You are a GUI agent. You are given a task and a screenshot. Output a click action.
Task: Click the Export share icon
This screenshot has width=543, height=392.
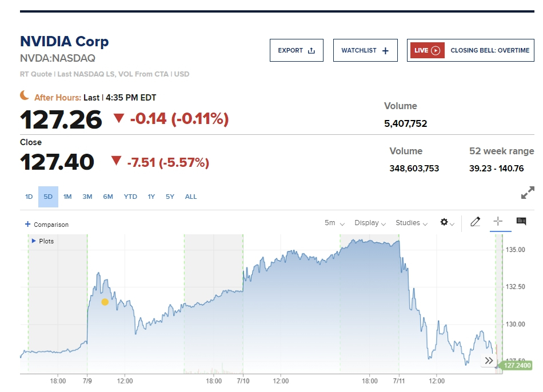coord(312,50)
